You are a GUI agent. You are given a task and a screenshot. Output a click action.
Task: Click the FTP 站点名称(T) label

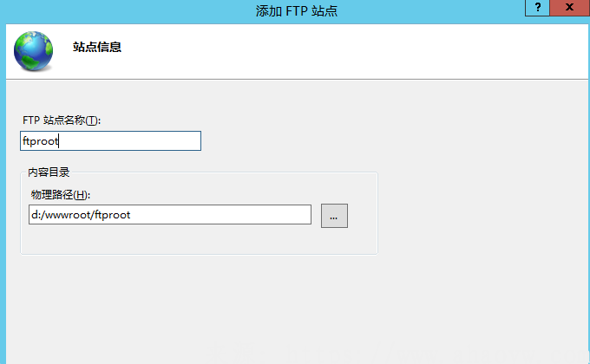tap(62, 120)
